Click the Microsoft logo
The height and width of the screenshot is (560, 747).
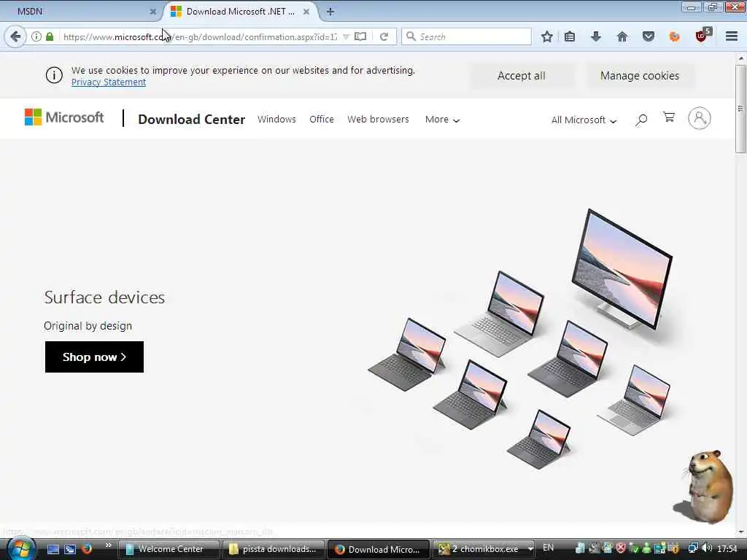[x=64, y=117]
